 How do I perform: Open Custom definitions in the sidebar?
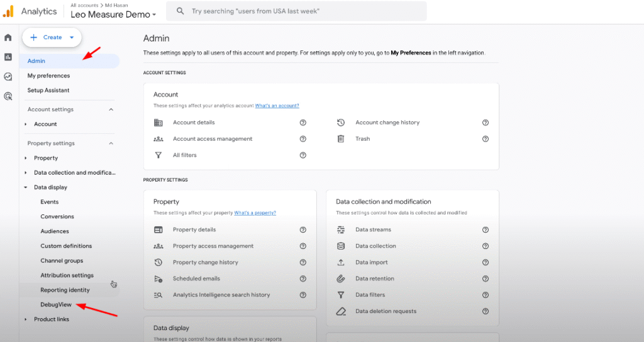point(66,246)
